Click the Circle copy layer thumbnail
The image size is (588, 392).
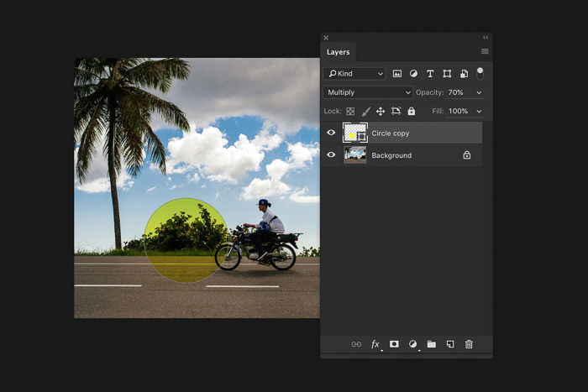pos(355,133)
